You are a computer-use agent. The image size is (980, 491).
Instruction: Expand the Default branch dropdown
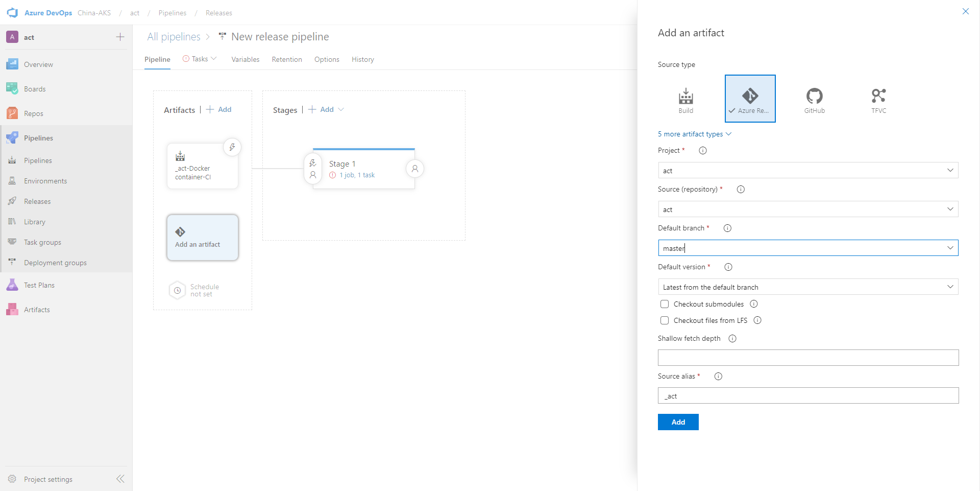click(x=950, y=248)
